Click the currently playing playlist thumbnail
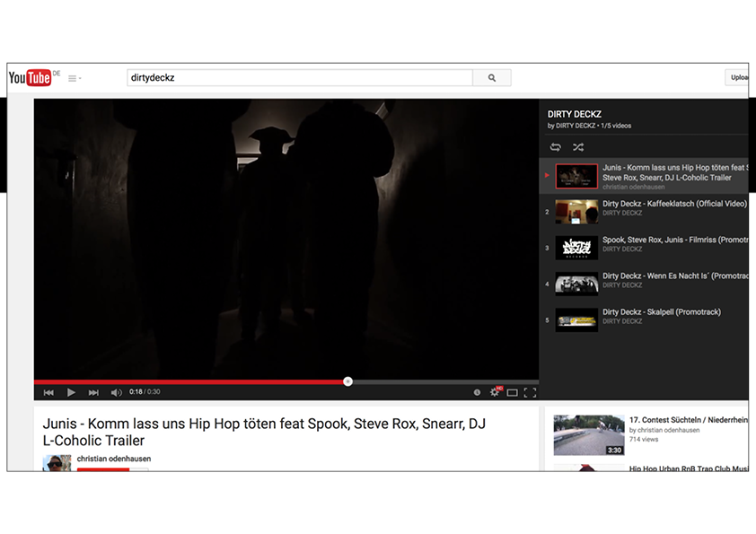 (576, 176)
